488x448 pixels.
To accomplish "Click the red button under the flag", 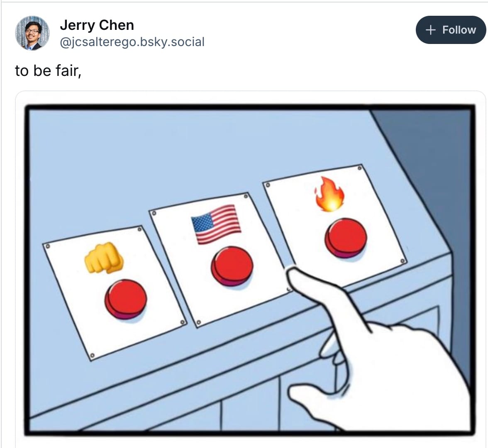I will [x=232, y=265].
